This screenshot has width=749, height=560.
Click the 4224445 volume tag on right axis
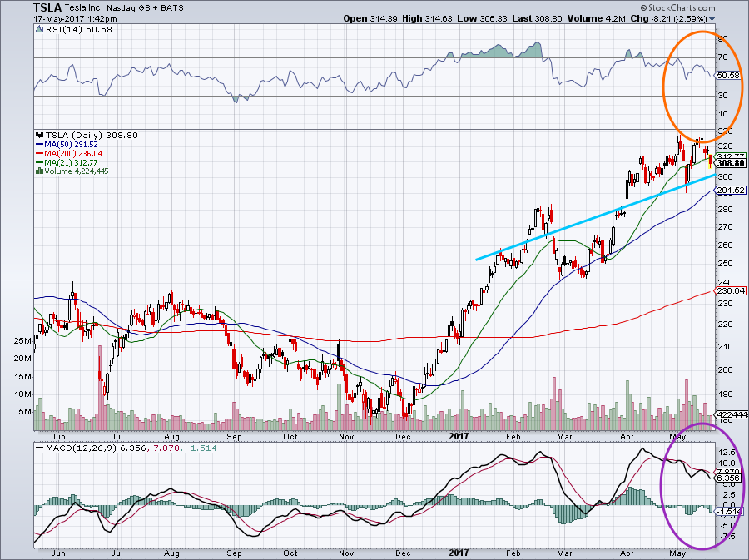(732, 415)
